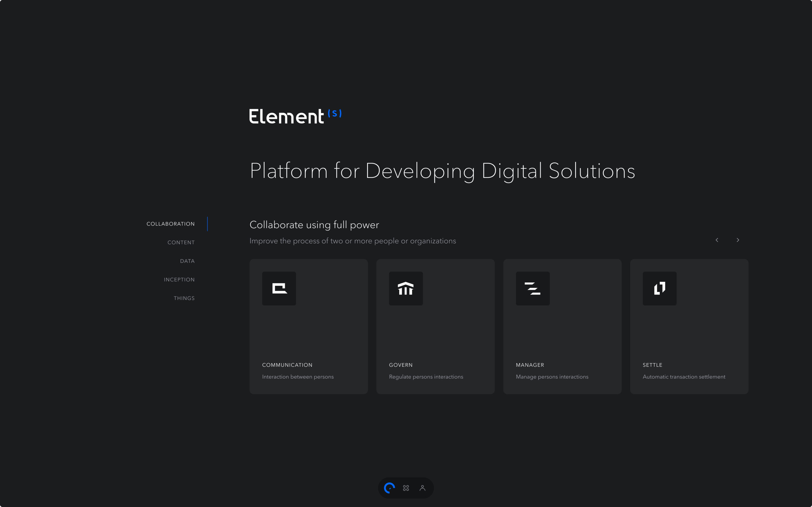Screen dimensions: 812x507
Task: Open the Govern card title
Action: 401,365
